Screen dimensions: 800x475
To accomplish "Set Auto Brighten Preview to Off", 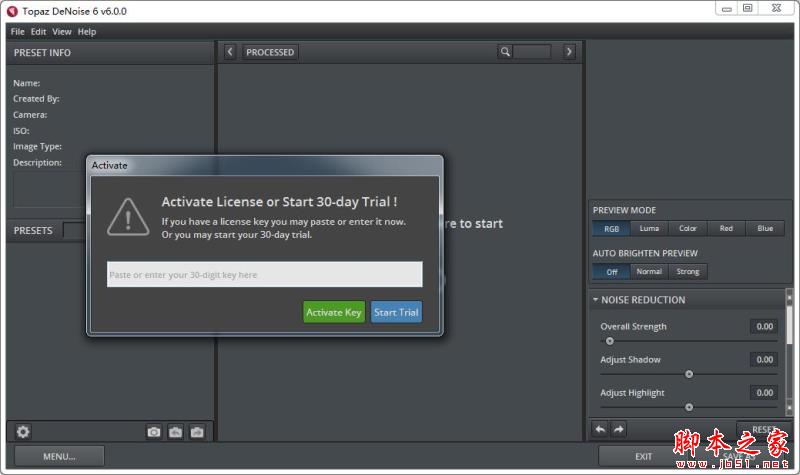I will pyautogui.click(x=611, y=272).
